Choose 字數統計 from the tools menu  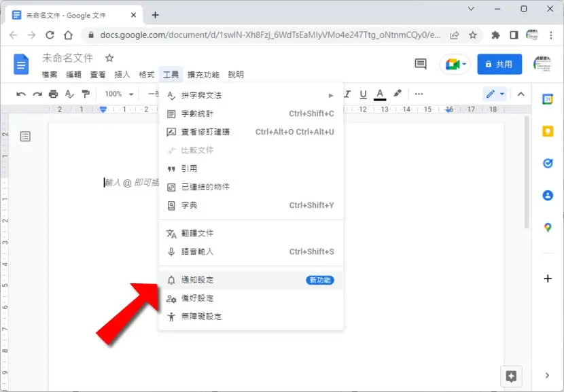point(251,113)
